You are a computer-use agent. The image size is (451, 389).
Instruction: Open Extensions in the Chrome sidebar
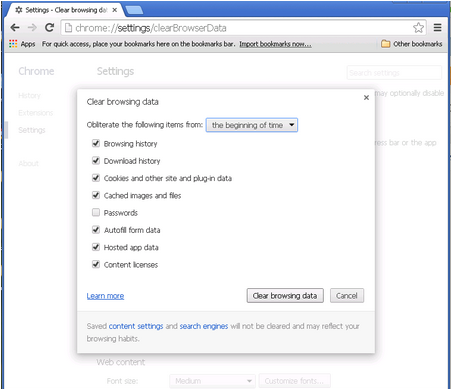(x=36, y=113)
